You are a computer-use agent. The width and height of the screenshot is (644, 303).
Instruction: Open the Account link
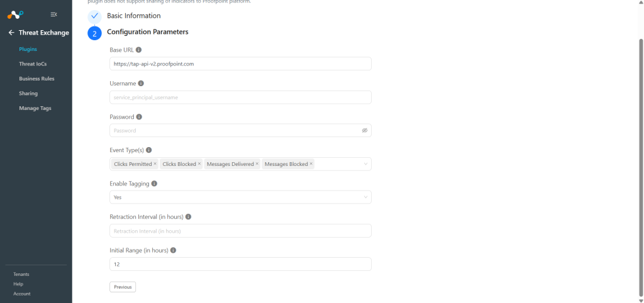[x=22, y=294]
